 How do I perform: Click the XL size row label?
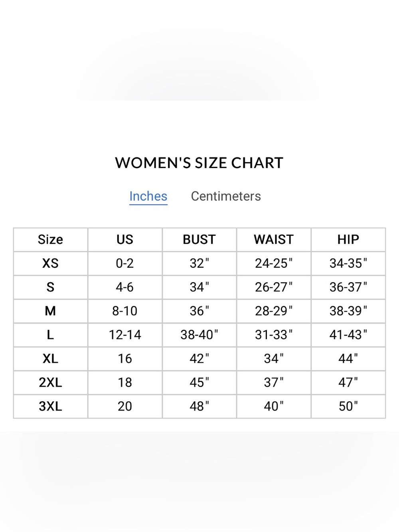(50, 359)
